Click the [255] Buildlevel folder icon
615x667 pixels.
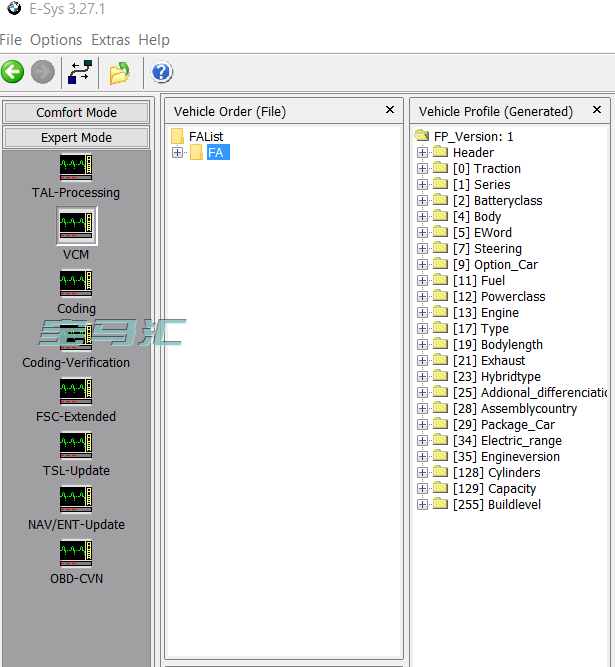440,504
